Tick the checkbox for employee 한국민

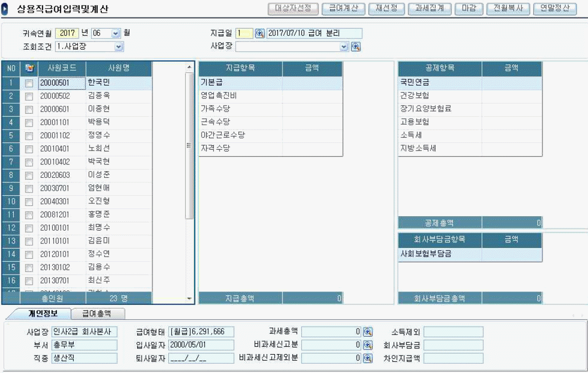click(29, 82)
